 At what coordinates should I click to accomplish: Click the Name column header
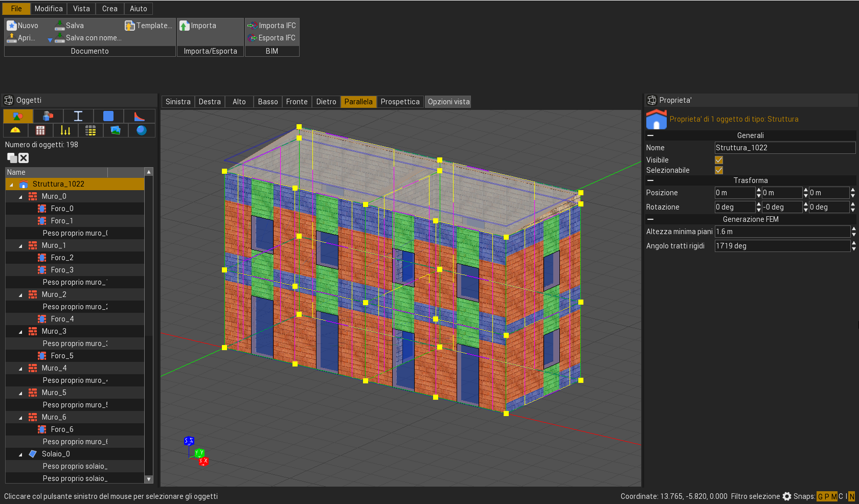(x=56, y=172)
